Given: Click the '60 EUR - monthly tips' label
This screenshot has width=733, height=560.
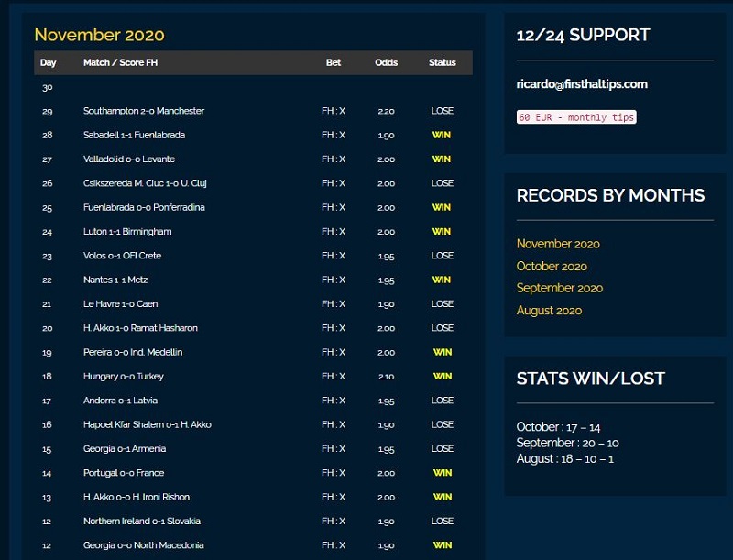Looking at the screenshot, I should pyautogui.click(x=576, y=117).
